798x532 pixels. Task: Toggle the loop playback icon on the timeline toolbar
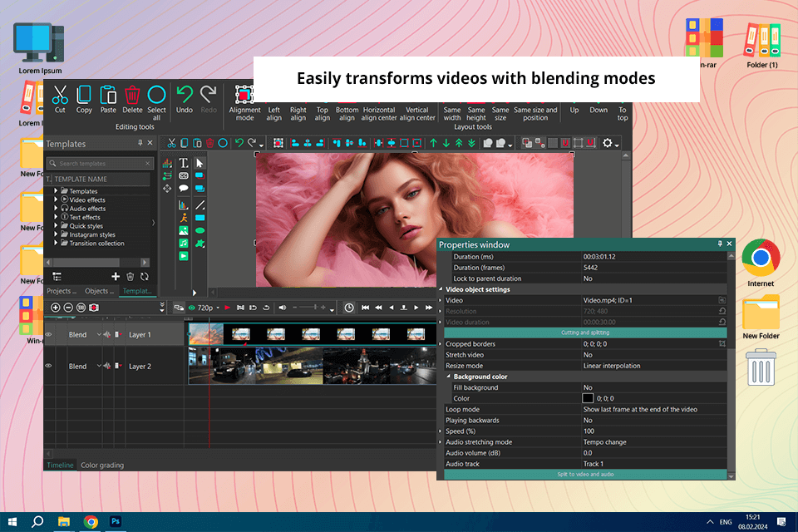tap(266, 308)
